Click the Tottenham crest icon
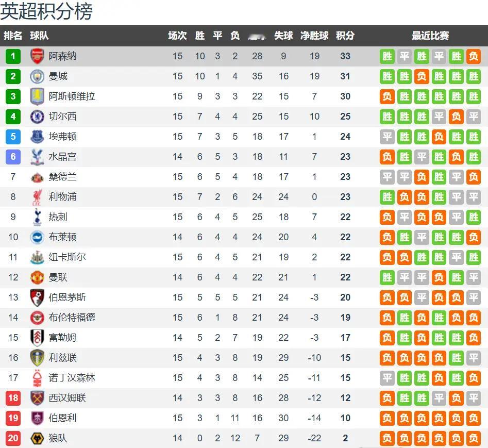This screenshot has height=448, width=488. 37,217
